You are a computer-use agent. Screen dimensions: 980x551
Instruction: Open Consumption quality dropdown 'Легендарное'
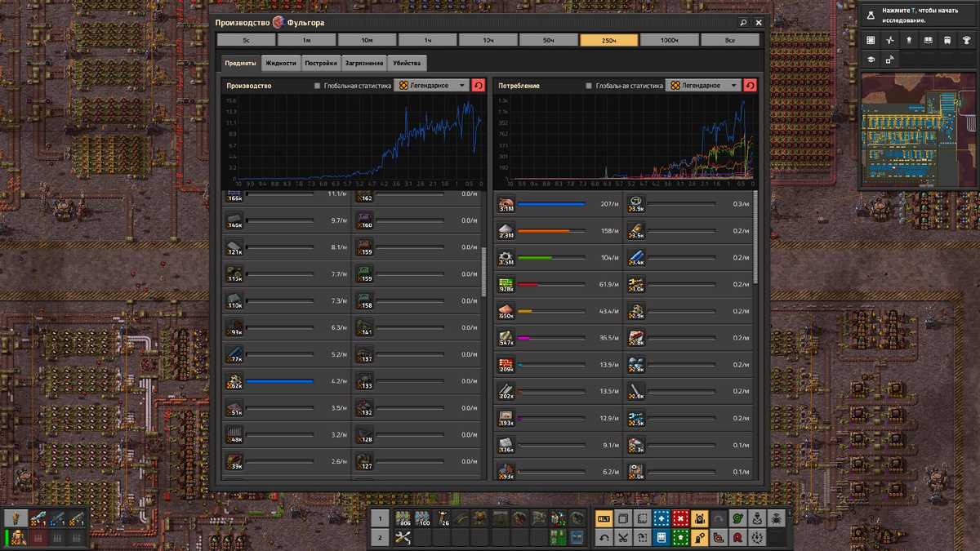703,86
